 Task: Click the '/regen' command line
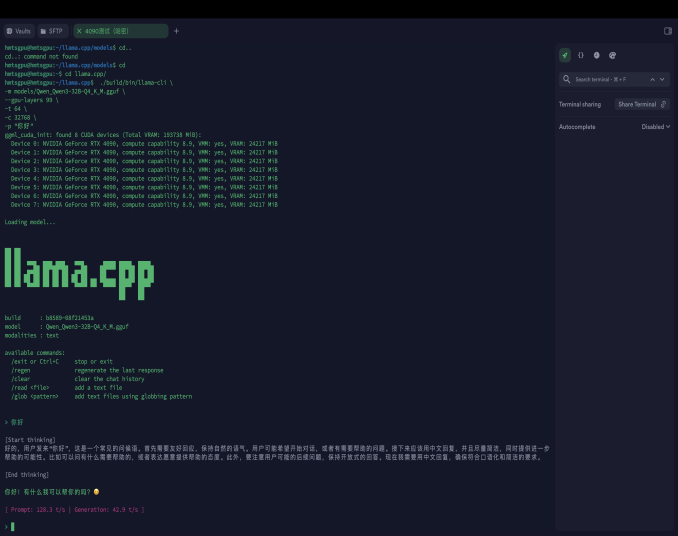(x=87, y=370)
